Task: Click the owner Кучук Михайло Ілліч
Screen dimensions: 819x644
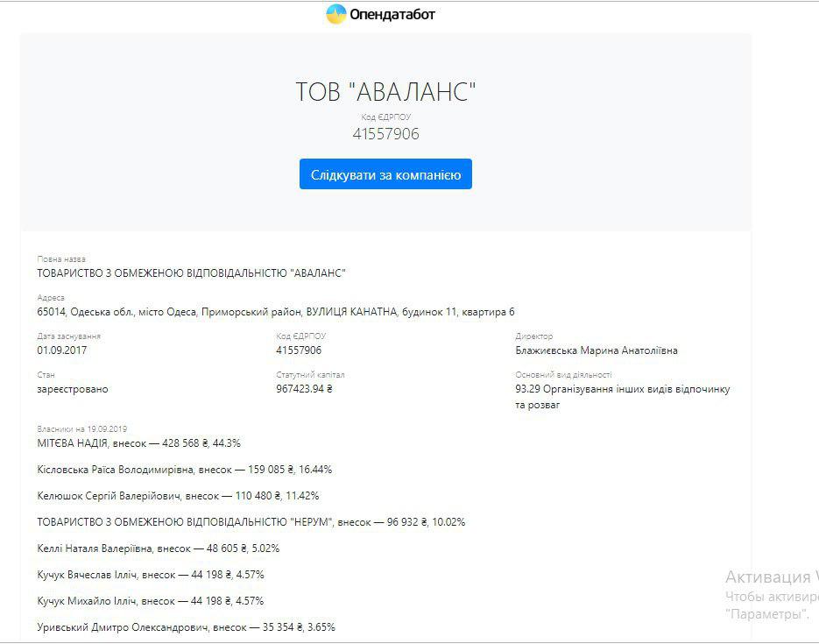Action: (x=151, y=601)
